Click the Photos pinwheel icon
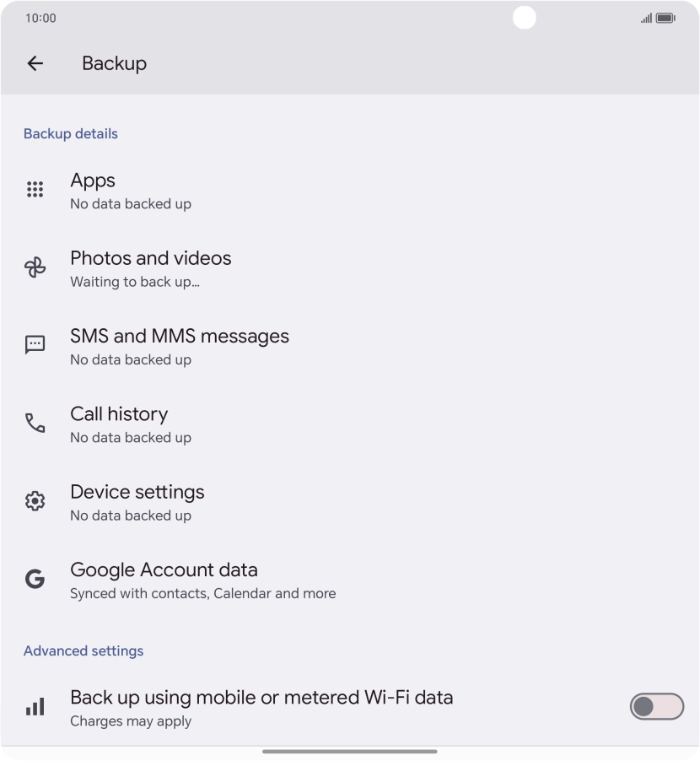Viewport: 700px width, 761px height. (35, 268)
